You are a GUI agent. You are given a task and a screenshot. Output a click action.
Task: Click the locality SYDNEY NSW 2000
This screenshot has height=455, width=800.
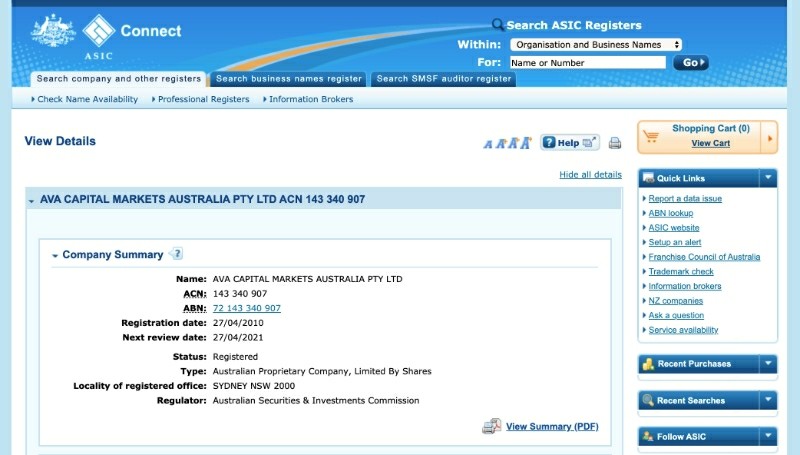tap(254, 386)
